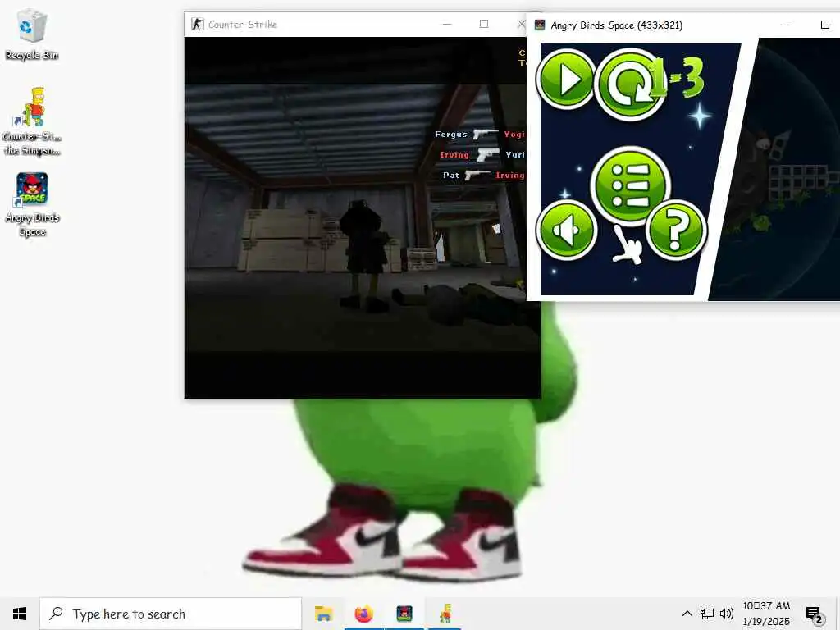
Task: Open the level selection menu button
Action: (x=631, y=186)
